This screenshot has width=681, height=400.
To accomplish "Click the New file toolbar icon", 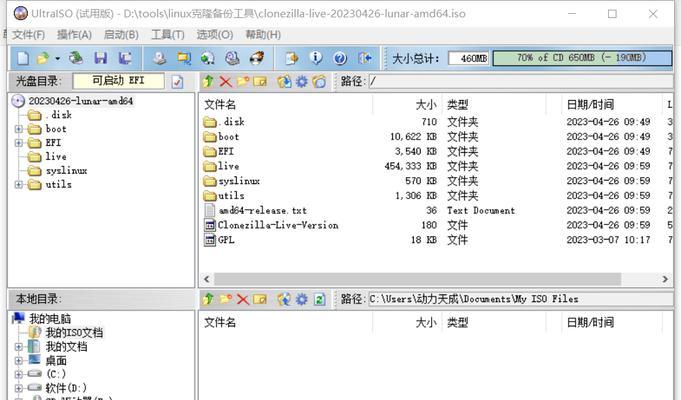I will pyautogui.click(x=23, y=58).
